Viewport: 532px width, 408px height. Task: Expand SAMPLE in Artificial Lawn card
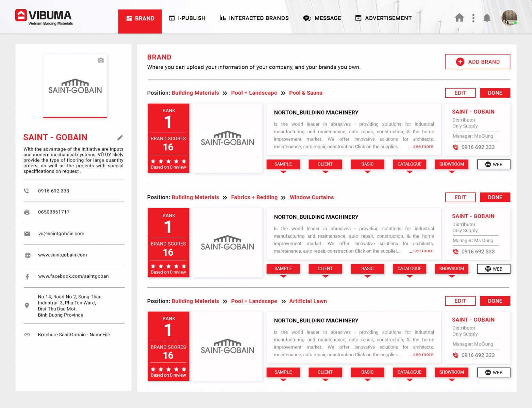point(283,373)
